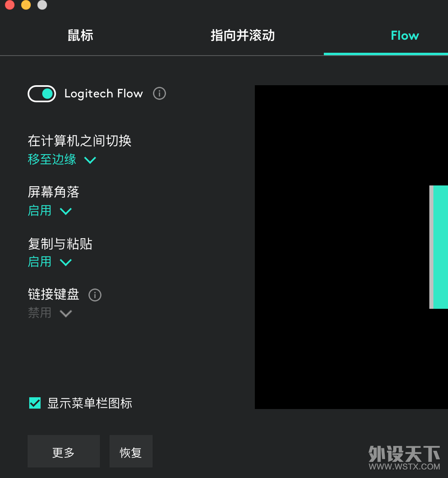Click the 显示菜单栏图标 label text
The width and height of the screenshot is (448, 478).
point(90,403)
